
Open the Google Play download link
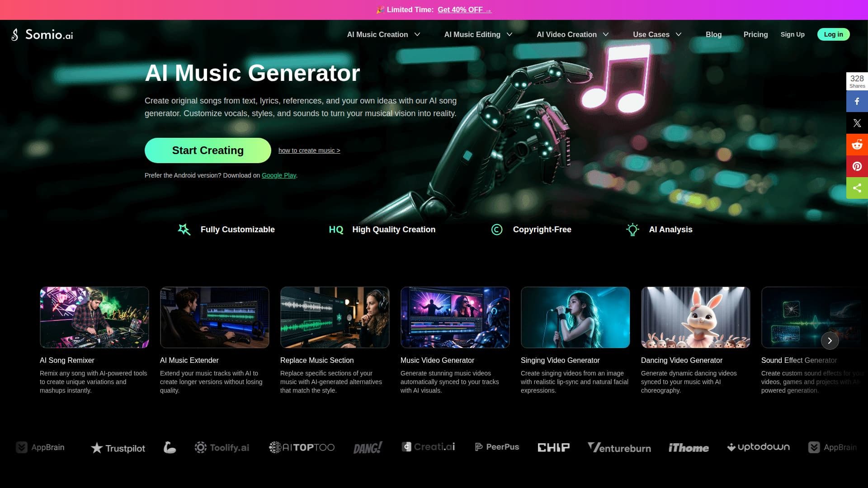pos(279,175)
